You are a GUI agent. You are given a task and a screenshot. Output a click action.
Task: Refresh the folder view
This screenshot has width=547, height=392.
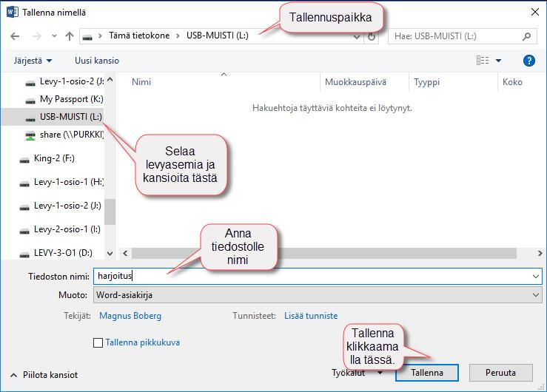[x=372, y=36]
